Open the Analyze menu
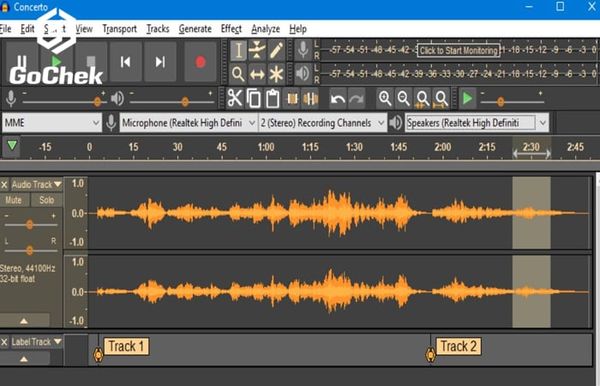 click(x=266, y=29)
